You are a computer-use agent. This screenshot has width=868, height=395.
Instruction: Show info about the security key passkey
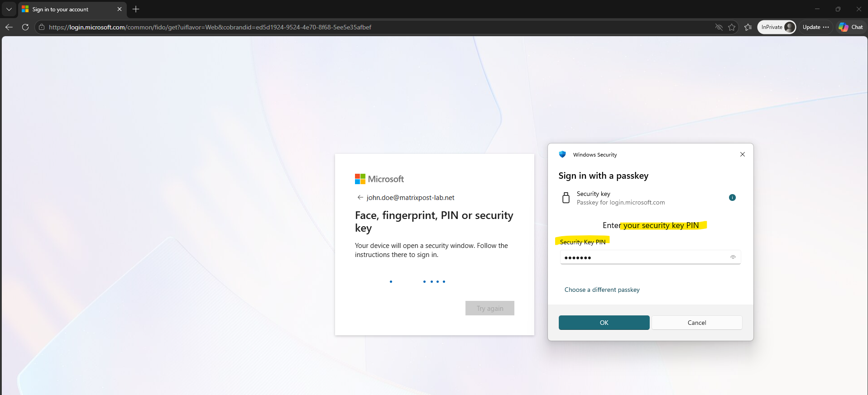tap(732, 197)
